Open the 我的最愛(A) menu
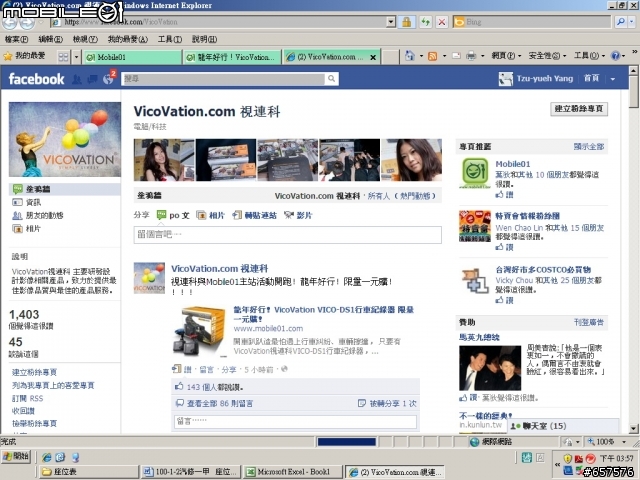 pos(127,40)
